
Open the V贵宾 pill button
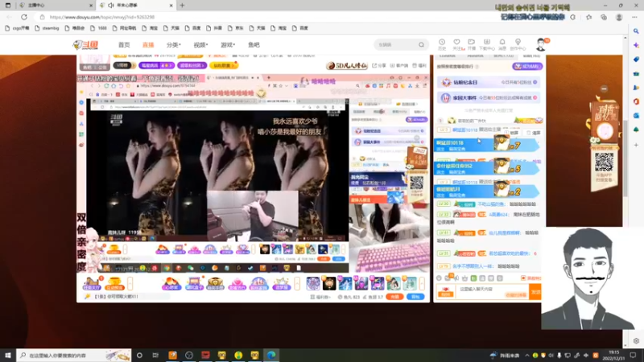124,65
